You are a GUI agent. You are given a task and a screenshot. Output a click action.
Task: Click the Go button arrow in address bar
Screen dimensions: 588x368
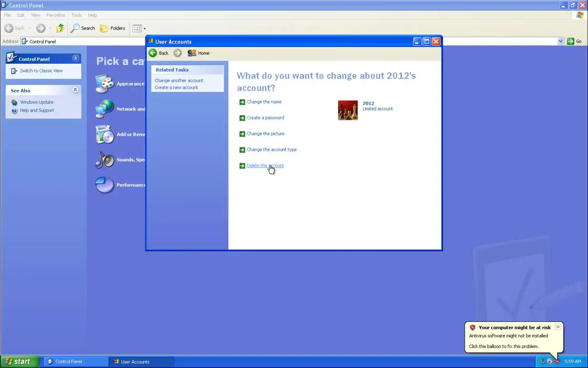(x=571, y=41)
